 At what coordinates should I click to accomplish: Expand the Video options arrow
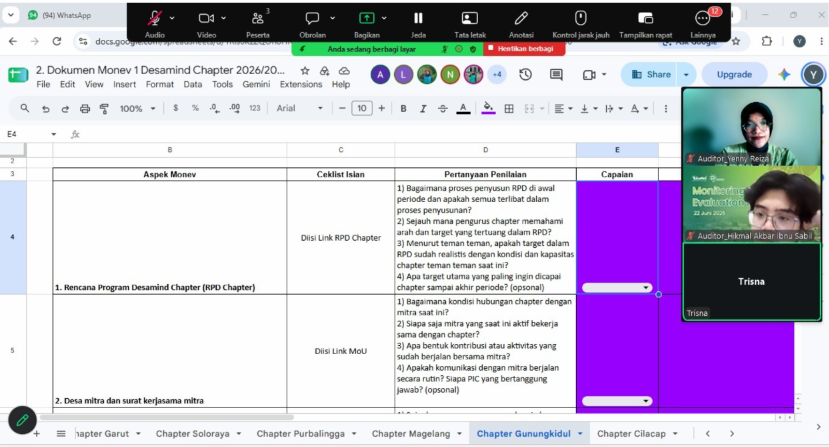224,18
